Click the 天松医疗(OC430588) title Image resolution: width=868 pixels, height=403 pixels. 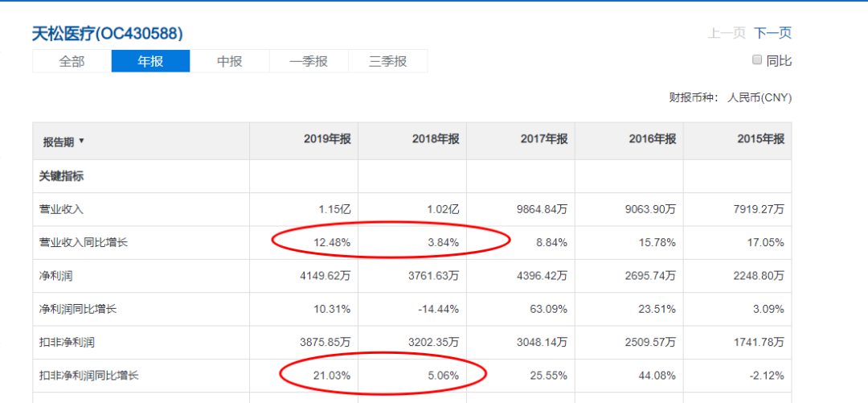pyautogui.click(x=107, y=34)
